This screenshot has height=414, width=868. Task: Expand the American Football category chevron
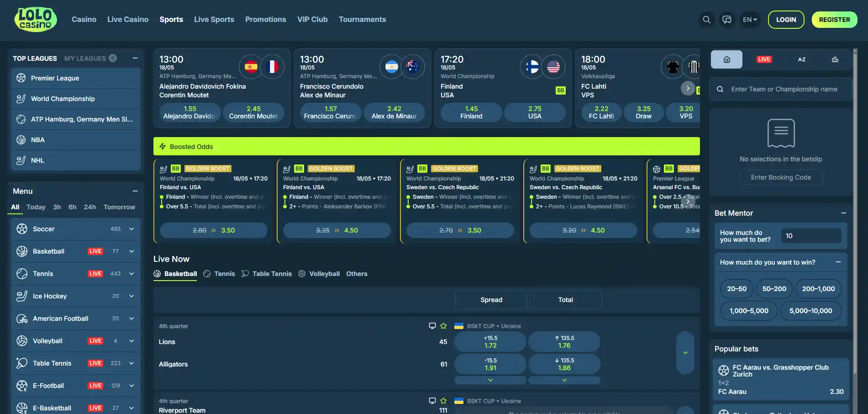[x=132, y=318]
